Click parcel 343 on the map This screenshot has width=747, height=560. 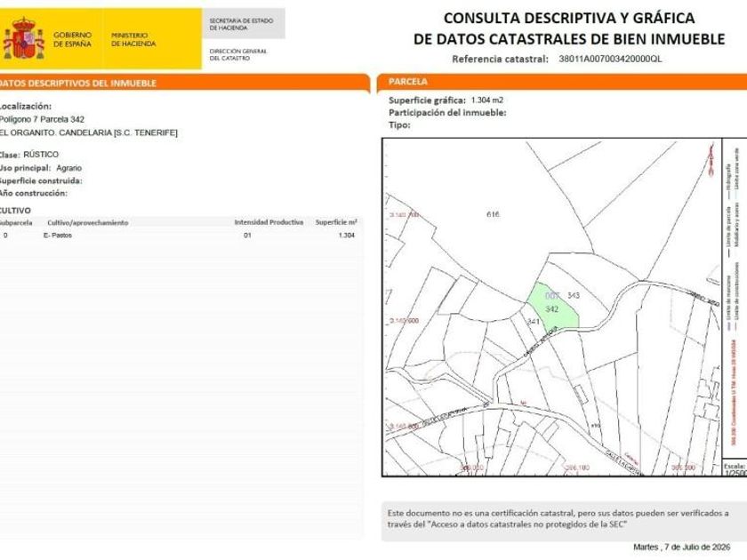coord(574,296)
